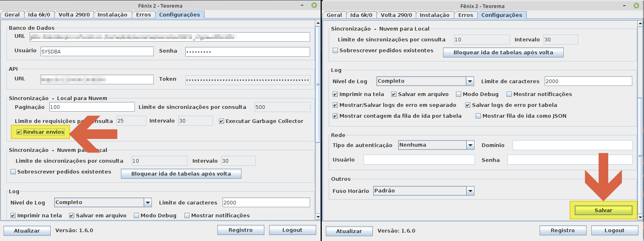Screen dimensions: 644x241
Task: Click Bloquear ida de tabelas após volta, left window
Action: point(181,174)
